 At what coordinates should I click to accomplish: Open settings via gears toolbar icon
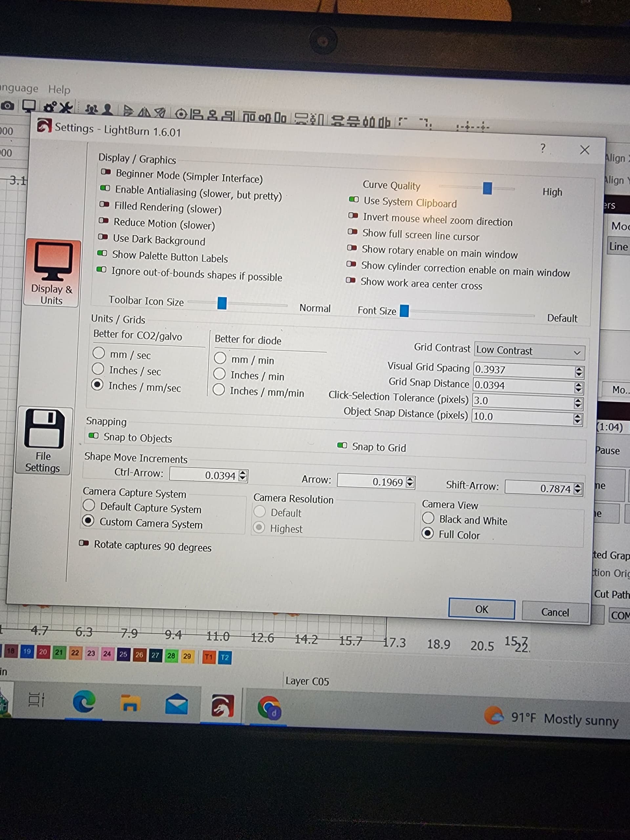pos(49,107)
